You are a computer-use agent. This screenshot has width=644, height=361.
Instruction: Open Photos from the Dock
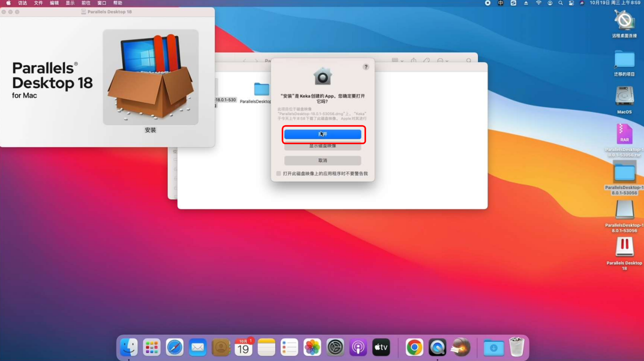pos(312,348)
